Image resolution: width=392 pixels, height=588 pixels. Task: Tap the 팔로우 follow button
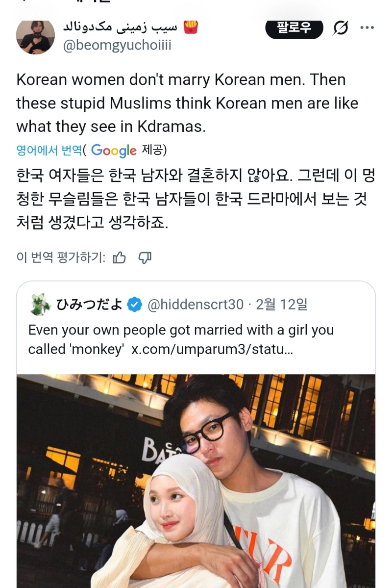coord(294,27)
